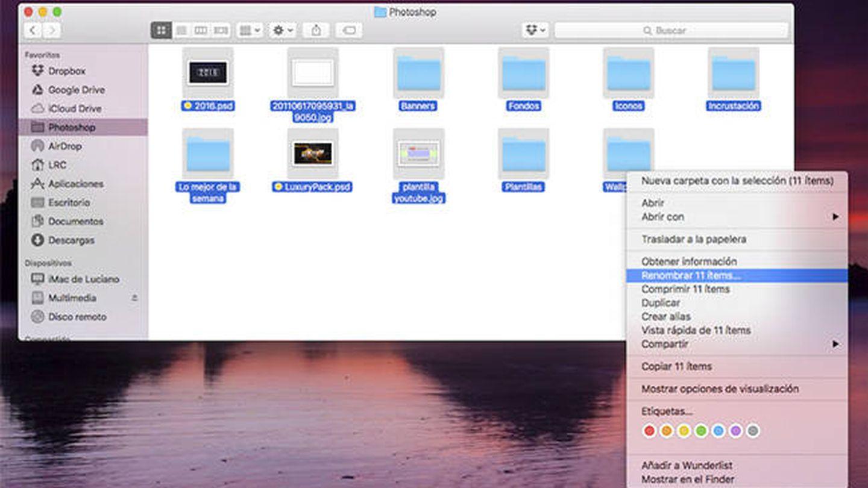Switch to column view in toolbar

[201, 30]
